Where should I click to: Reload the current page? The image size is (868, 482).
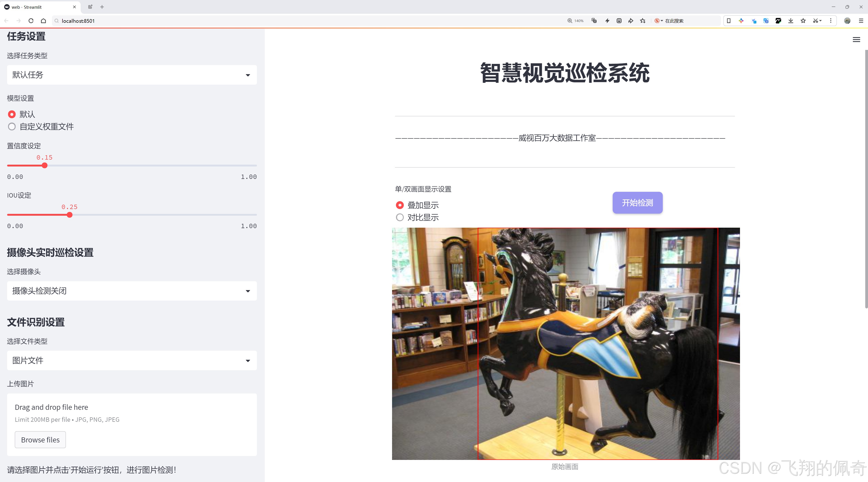click(31, 20)
